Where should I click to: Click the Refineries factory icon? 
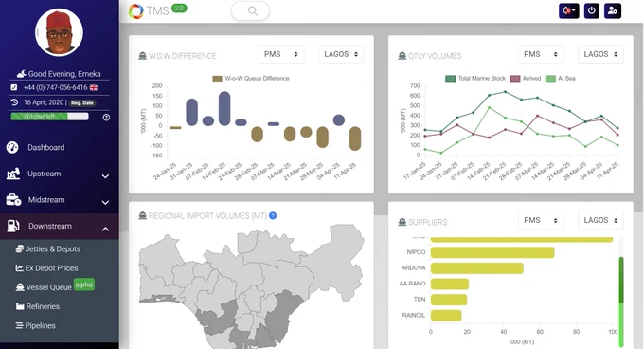(20, 306)
